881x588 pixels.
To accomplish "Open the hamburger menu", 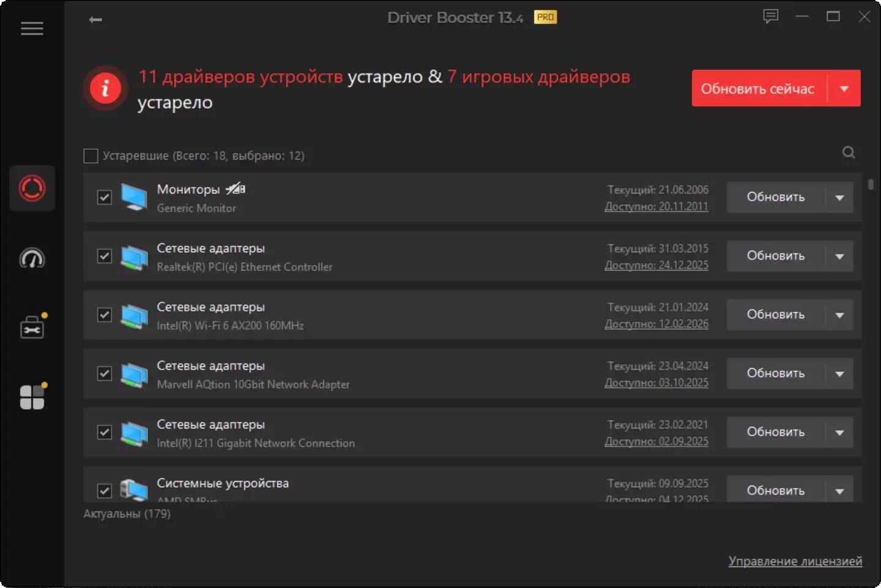I will (32, 29).
